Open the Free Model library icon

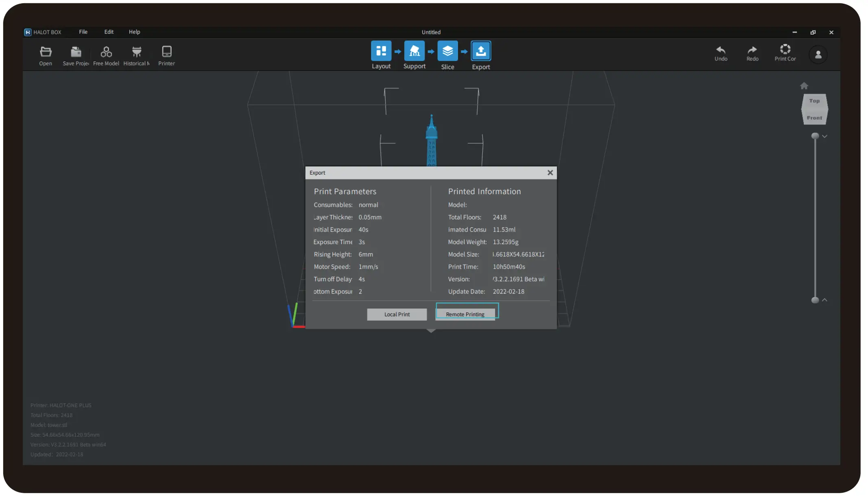click(106, 52)
